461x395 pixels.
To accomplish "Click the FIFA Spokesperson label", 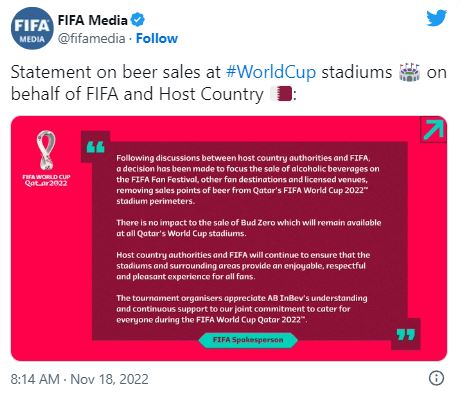I will 248,340.
